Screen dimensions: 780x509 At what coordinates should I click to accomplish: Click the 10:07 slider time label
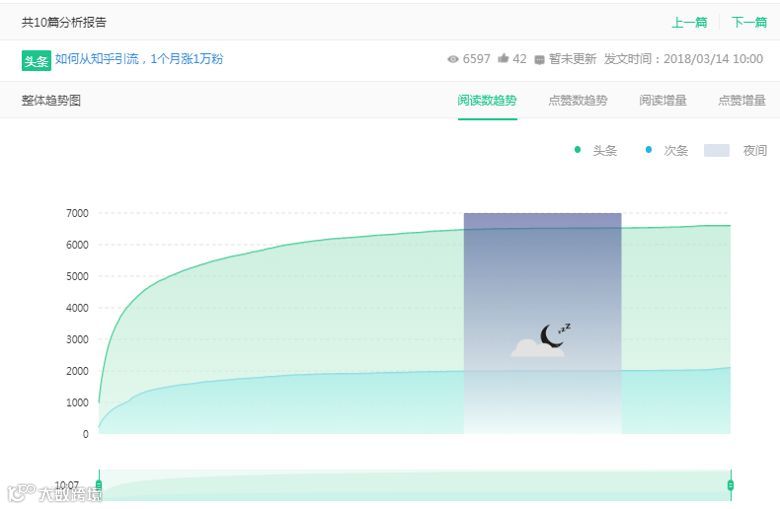[x=67, y=485]
